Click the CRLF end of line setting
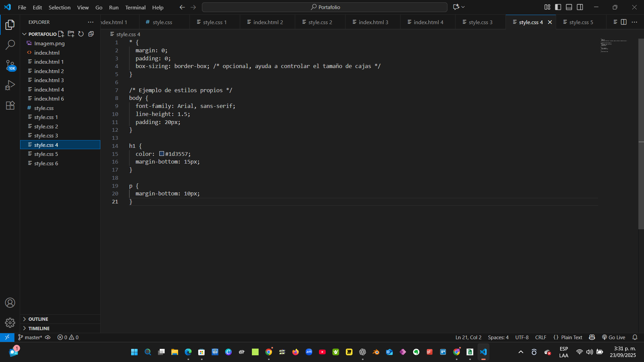The height and width of the screenshot is (362, 644). [541, 337]
